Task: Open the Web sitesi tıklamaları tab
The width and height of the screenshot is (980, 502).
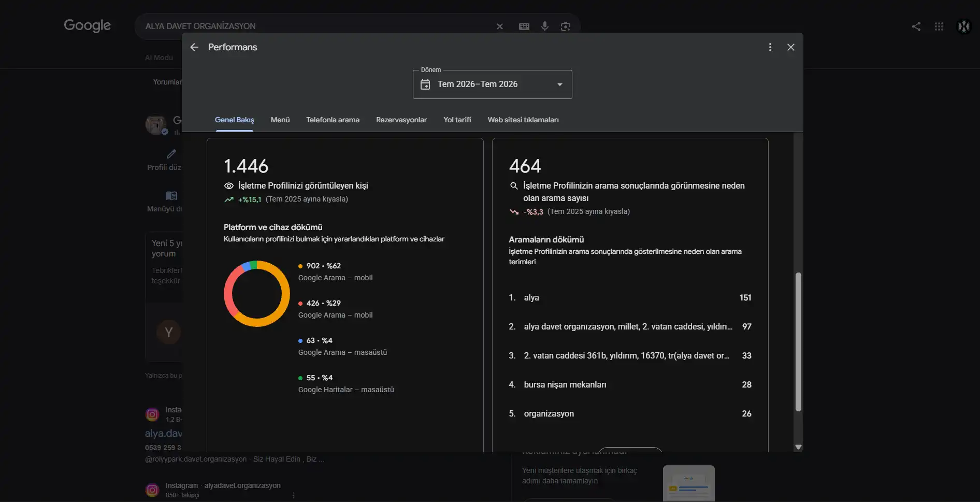Action: pyautogui.click(x=523, y=120)
